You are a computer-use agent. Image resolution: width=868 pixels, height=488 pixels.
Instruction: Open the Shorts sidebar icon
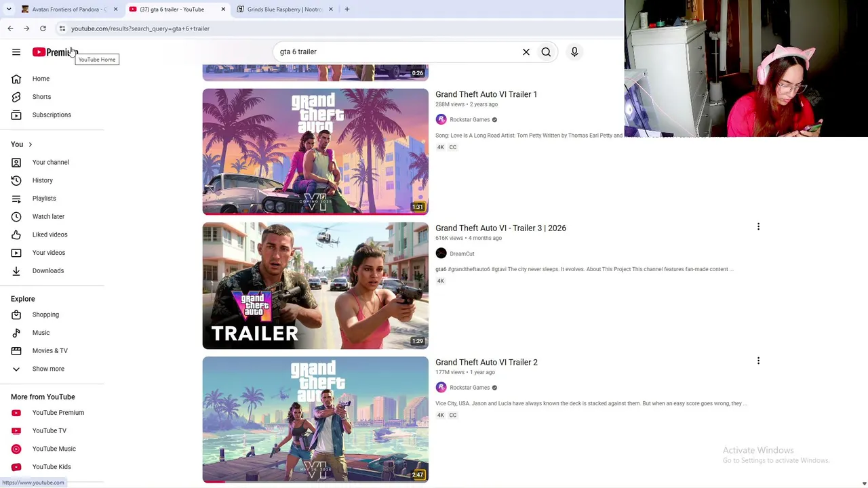point(16,97)
